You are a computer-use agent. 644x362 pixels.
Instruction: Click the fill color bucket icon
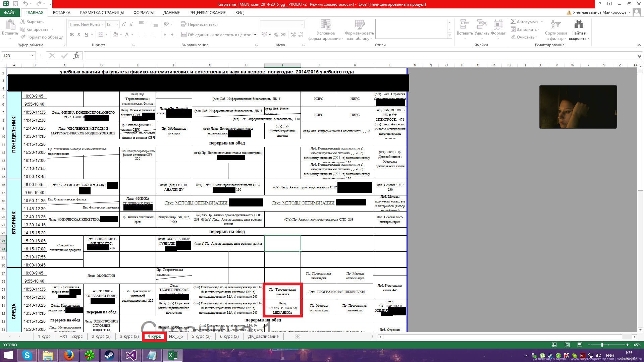115,35
